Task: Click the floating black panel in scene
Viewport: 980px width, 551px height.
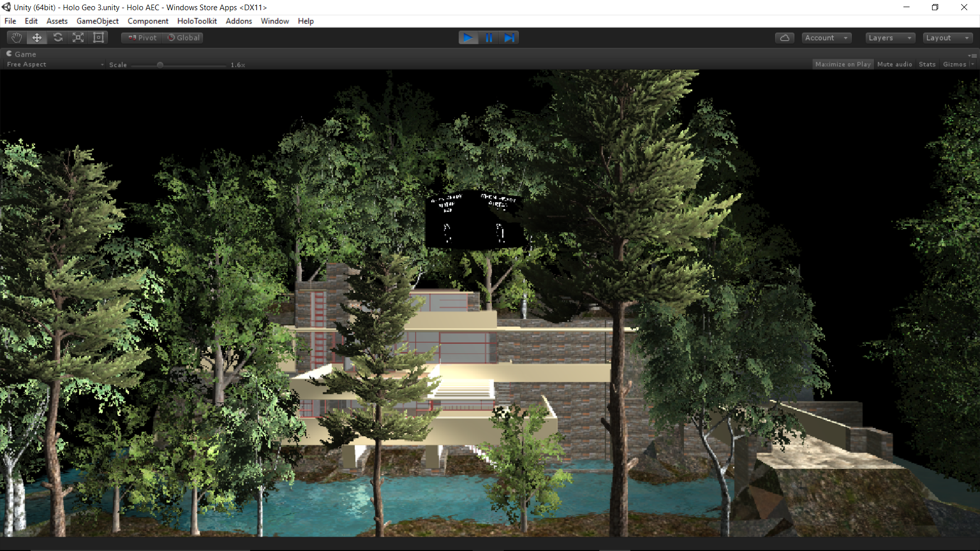Action: [475, 219]
